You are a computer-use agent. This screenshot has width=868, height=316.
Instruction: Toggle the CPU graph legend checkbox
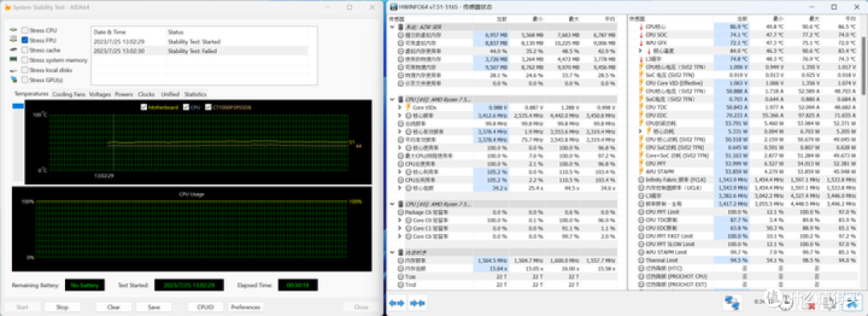coord(186,108)
